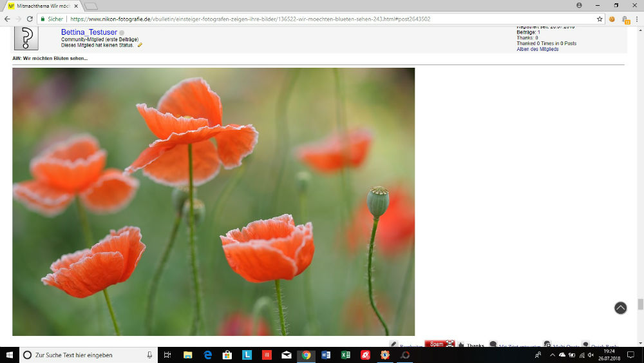The image size is (644, 363).
Task: Reload the page with the refresh icon
Action: [30, 19]
